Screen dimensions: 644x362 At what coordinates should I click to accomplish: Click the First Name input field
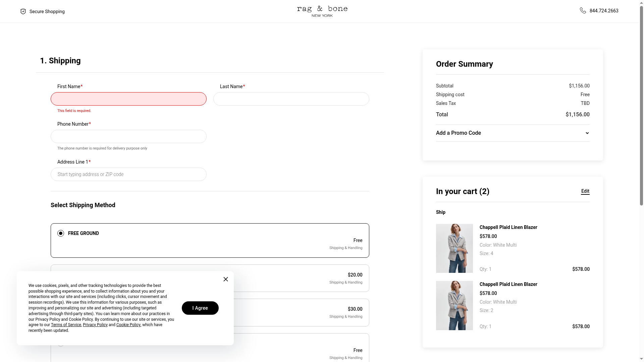128,99
